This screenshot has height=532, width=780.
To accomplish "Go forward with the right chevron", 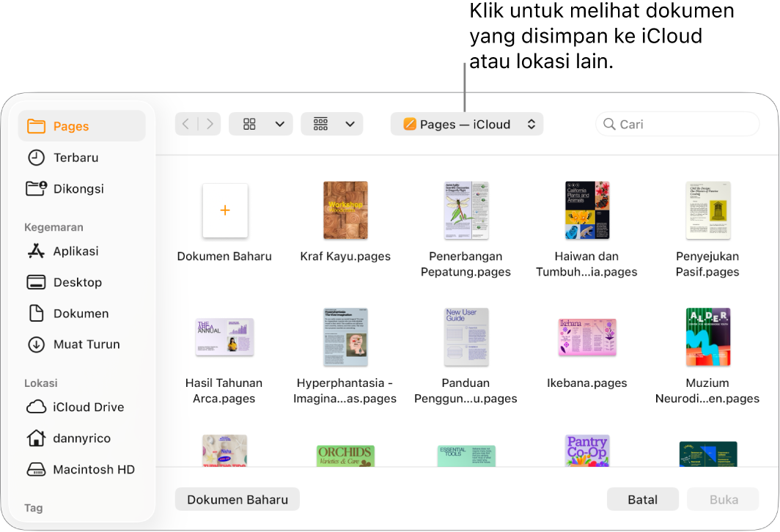I will (x=210, y=124).
